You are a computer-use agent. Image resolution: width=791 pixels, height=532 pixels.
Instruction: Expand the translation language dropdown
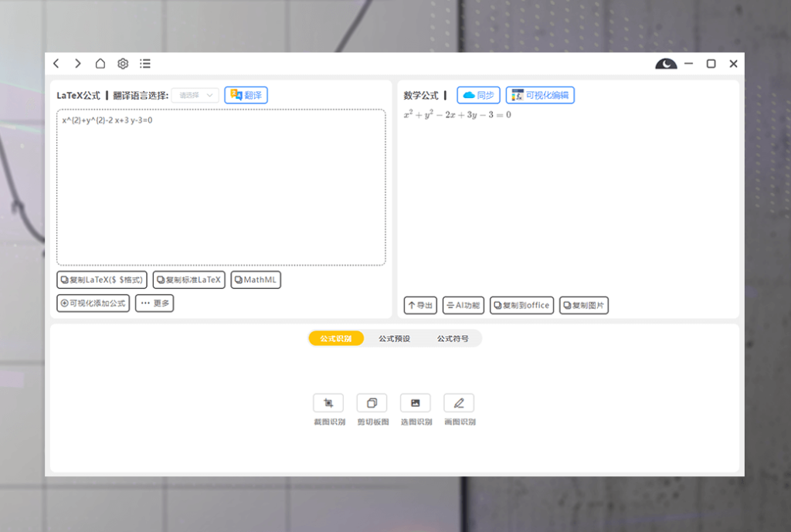(195, 95)
